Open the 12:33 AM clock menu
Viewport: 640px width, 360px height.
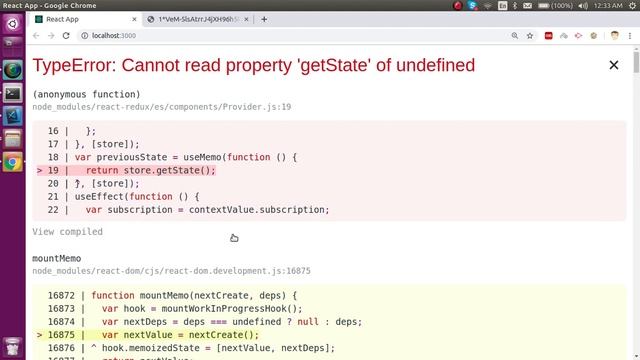608,5
